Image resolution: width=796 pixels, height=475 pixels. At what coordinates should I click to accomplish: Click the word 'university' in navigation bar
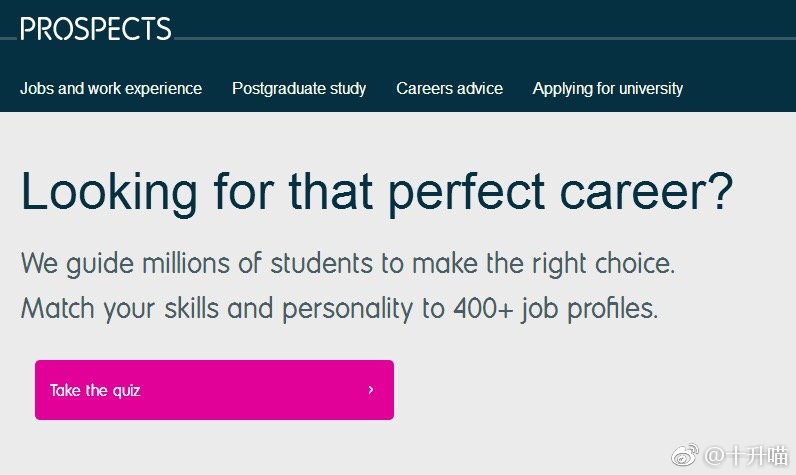(x=651, y=89)
